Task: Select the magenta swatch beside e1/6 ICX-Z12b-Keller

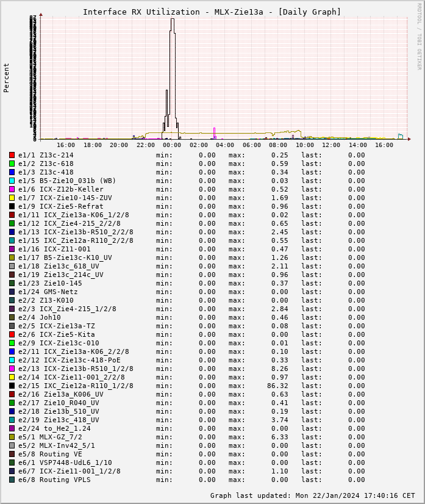Action: pos(12,189)
